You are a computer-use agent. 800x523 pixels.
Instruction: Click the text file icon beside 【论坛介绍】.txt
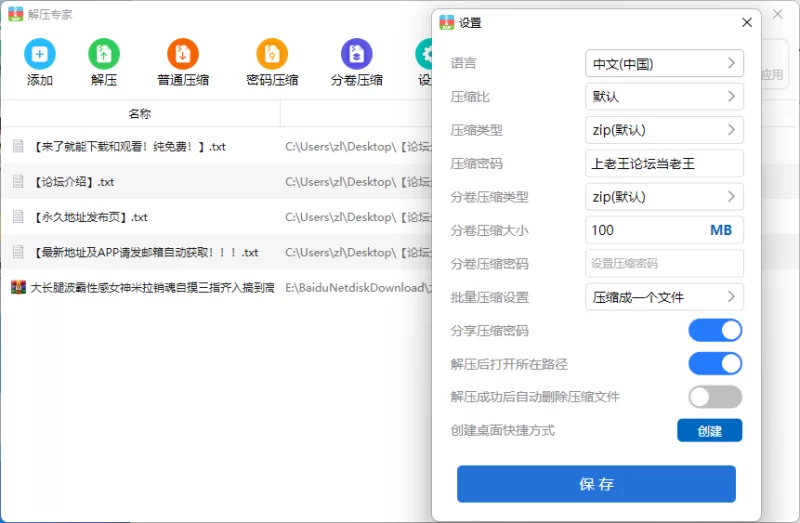18,182
